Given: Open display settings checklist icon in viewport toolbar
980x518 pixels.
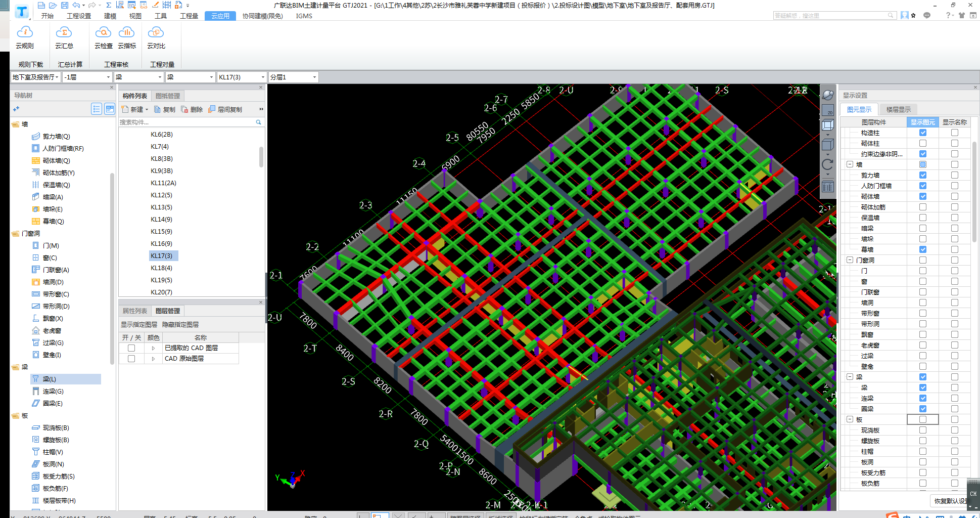Looking at the screenshot, I should 828,187.
